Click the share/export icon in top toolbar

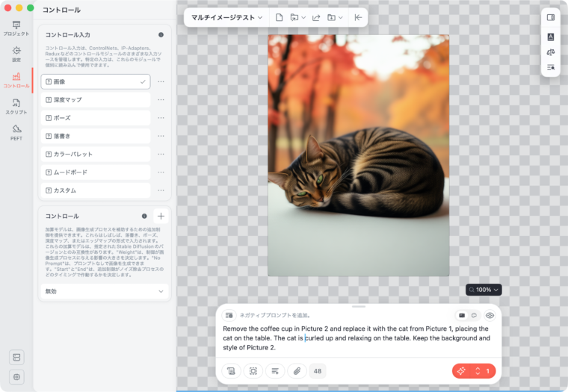[x=315, y=17]
